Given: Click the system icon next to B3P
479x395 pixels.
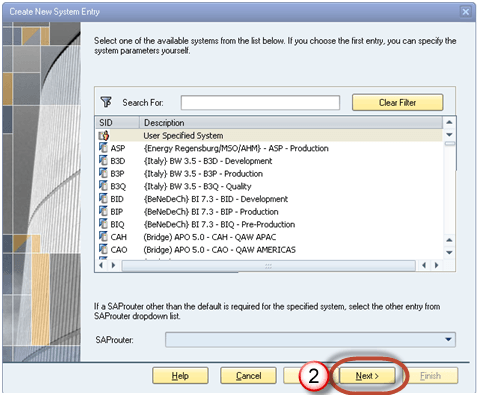Looking at the screenshot, I should [103, 173].
